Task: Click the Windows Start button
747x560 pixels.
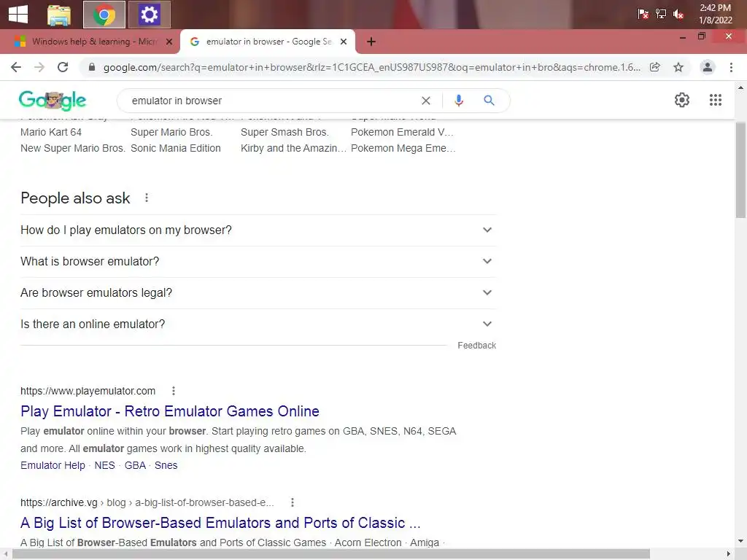Action: 18,15
